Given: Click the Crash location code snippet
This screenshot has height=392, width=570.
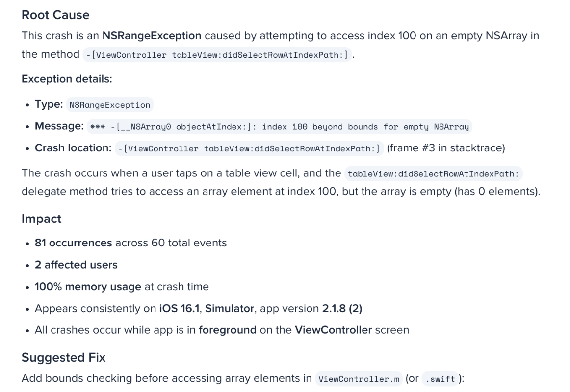Looking at the screenshot, I should (249, 148).
